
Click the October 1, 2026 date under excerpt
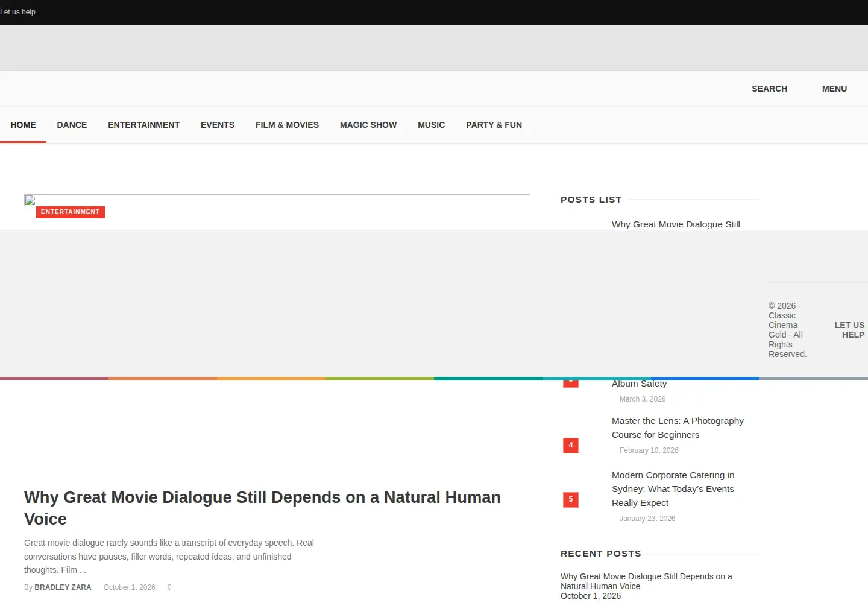click(x=129, y=587)
